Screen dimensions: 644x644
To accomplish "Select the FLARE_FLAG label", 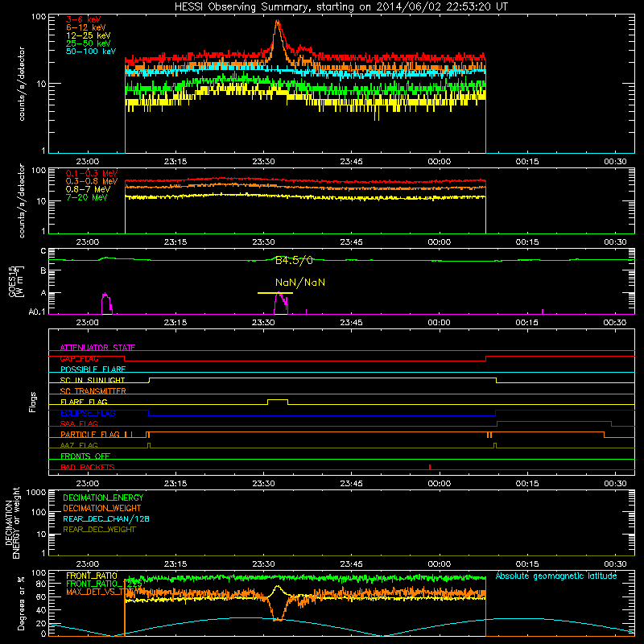I will click(x=84, y=402).
